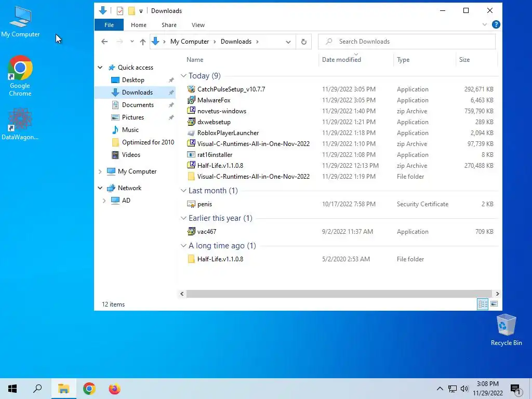Open the Share ribbon tab
Screen dimensions: 532x399
169,25
